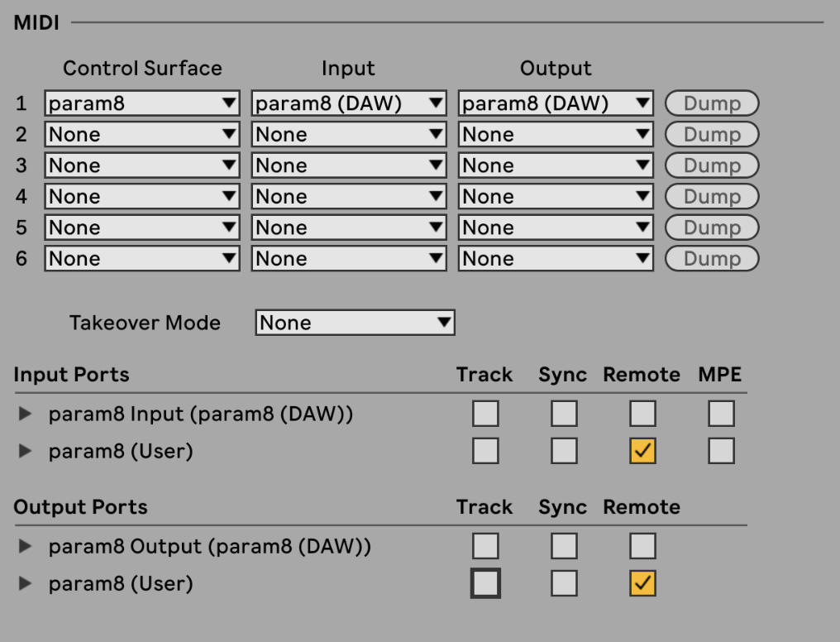Click the 'Input Ports' heading

tap(71, 374)
